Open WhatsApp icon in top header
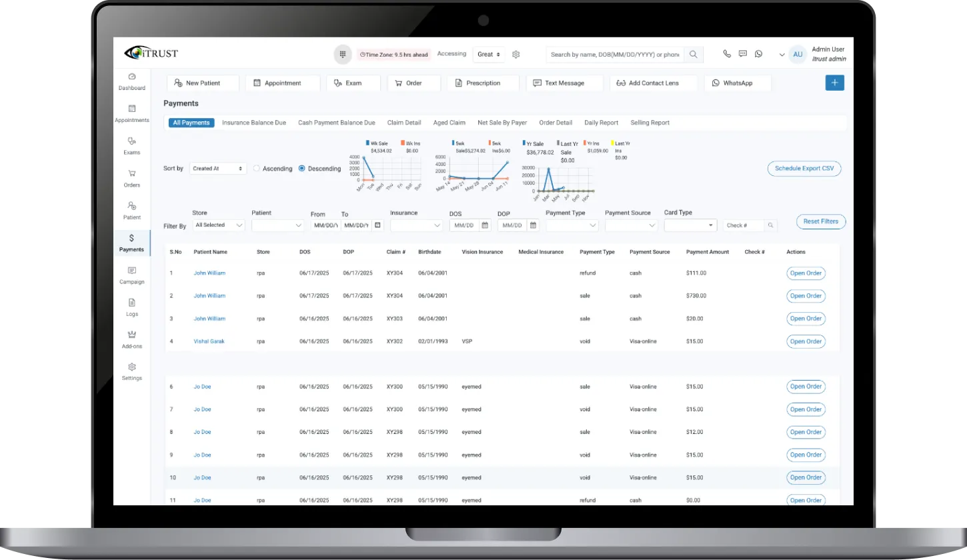The image size is (967, 560). [x=758, y=54]
